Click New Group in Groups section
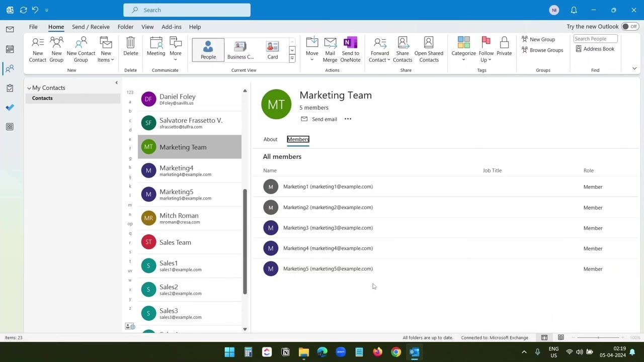Viewport: 644px width, 362px height. coord(538,39)
